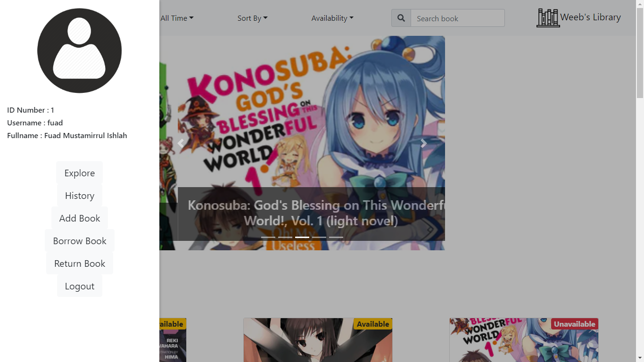Select Borrow Book in the sidebar
644x362 pixels.
pyautogui.click(x=80, y=241)
